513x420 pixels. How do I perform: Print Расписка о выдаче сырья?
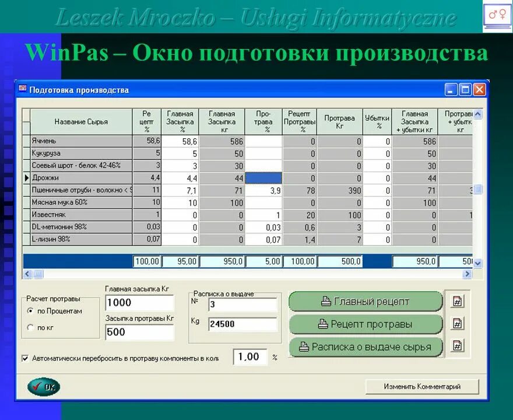366,347
